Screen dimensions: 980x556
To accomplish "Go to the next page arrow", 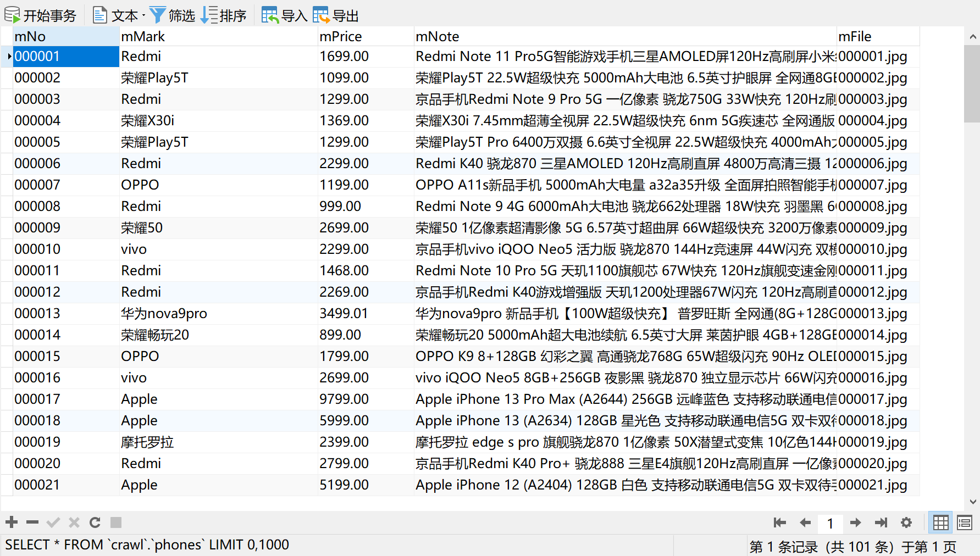I will click(855, 522).
